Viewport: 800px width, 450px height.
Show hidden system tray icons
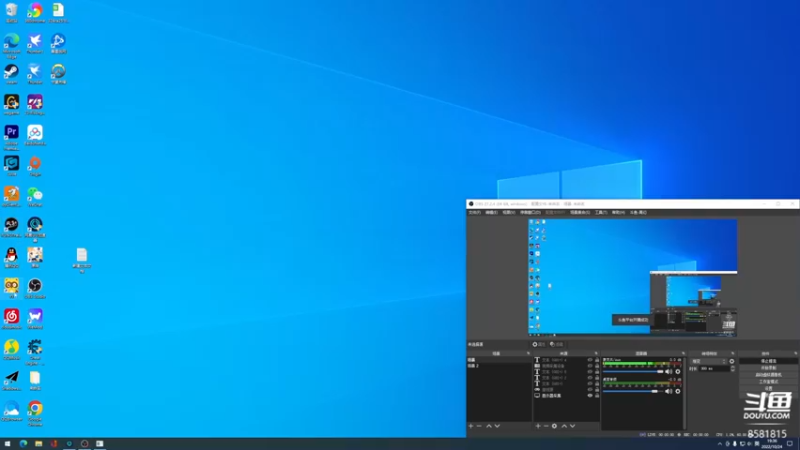pyautogui.click(x=720, y=444)
